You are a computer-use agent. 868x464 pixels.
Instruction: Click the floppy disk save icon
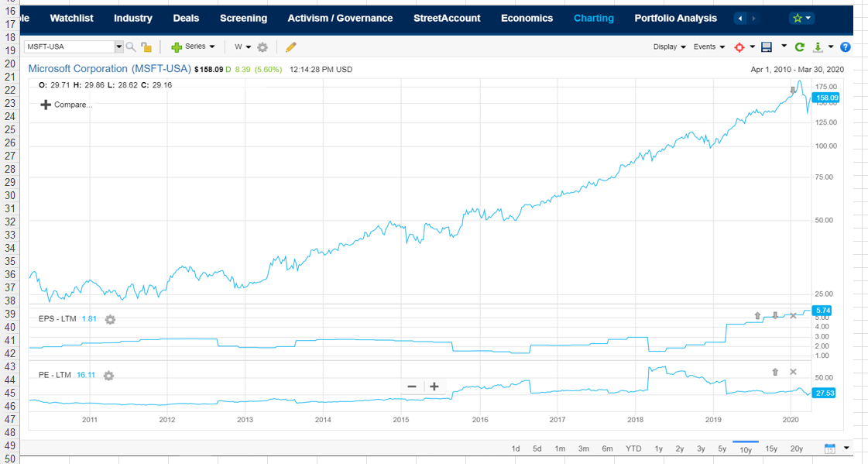click(x=766, y=47)
